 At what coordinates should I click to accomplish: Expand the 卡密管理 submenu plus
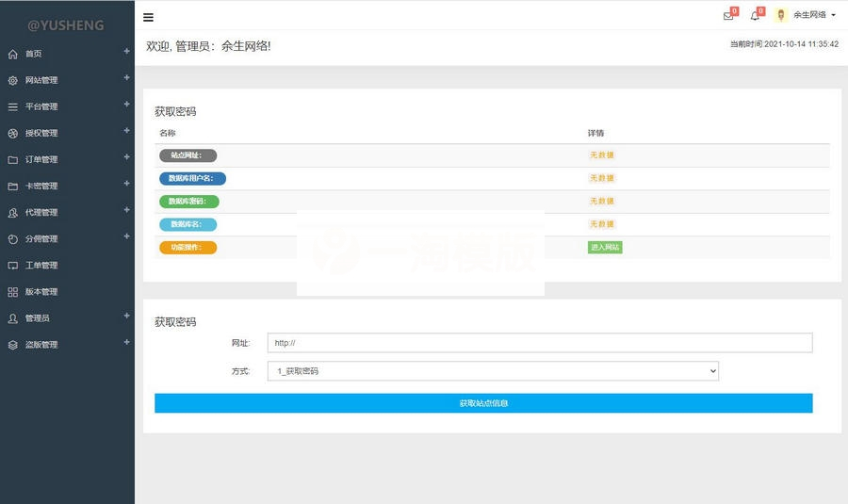pyautogui.click(x=126, y=184)
